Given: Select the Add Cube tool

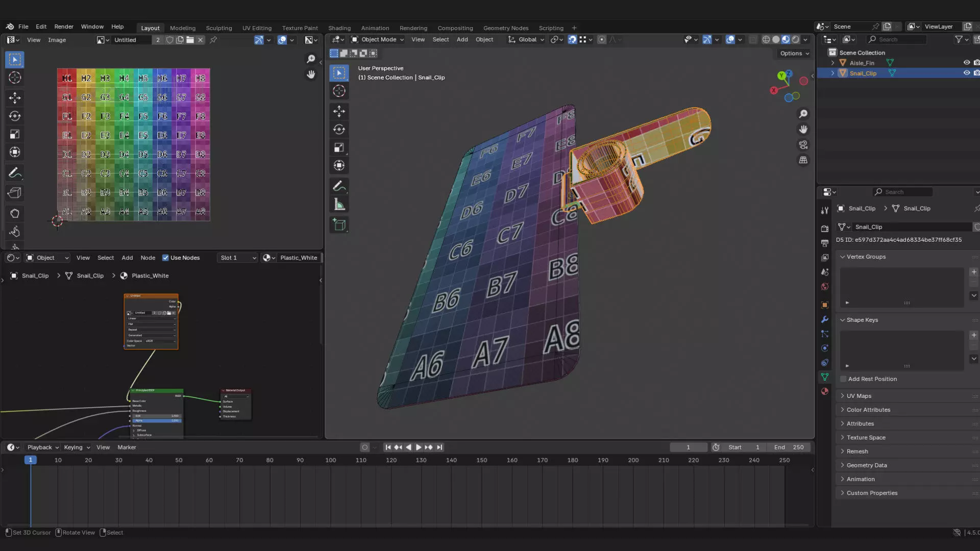Looking at the screenshot, I should pyautogui.click(x=339, y=225).
